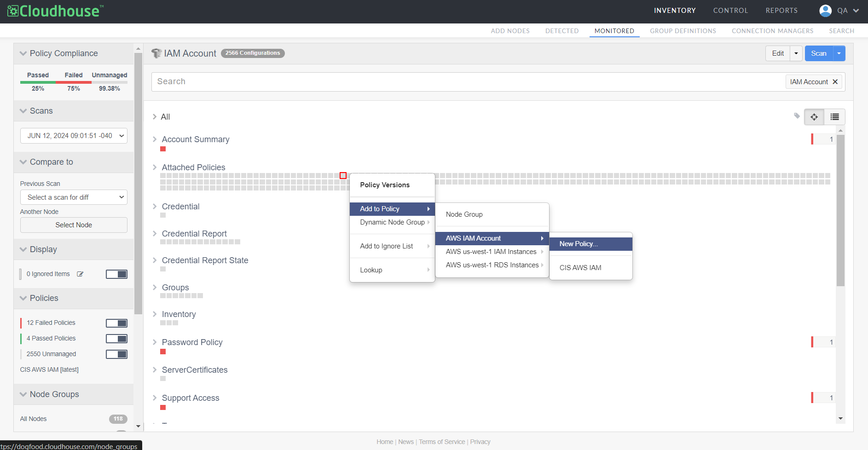The image size is (868, 450).
Task: Select the red Support Access square
Action: (x=163, y=408)
